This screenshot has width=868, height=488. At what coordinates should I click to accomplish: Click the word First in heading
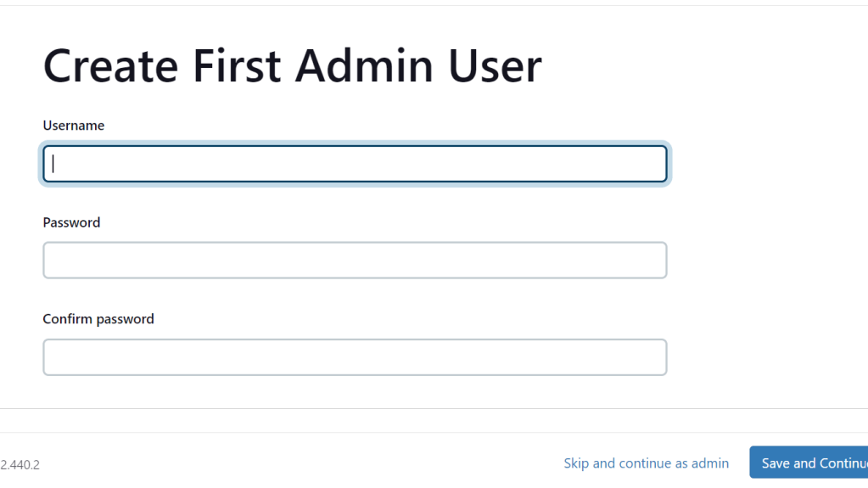[x=236, y=65]
